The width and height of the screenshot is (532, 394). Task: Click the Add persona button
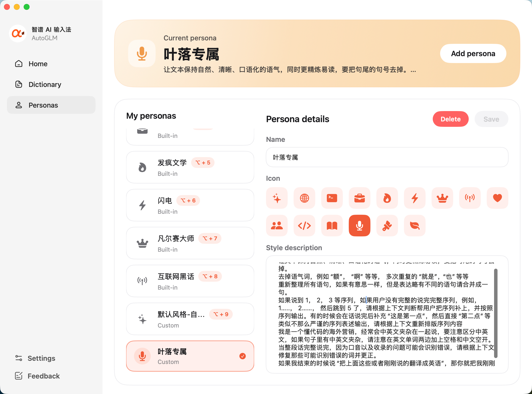(x=473, y=53)
